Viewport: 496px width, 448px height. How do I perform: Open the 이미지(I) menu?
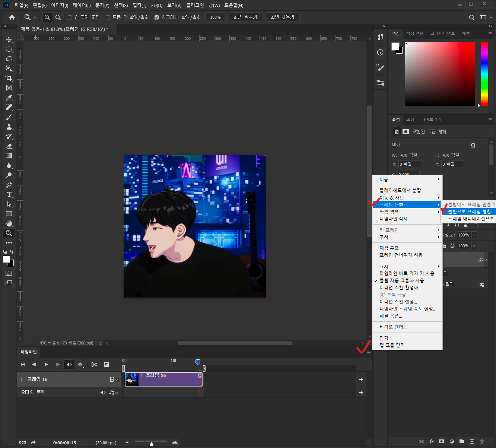[x=60, y=5]
